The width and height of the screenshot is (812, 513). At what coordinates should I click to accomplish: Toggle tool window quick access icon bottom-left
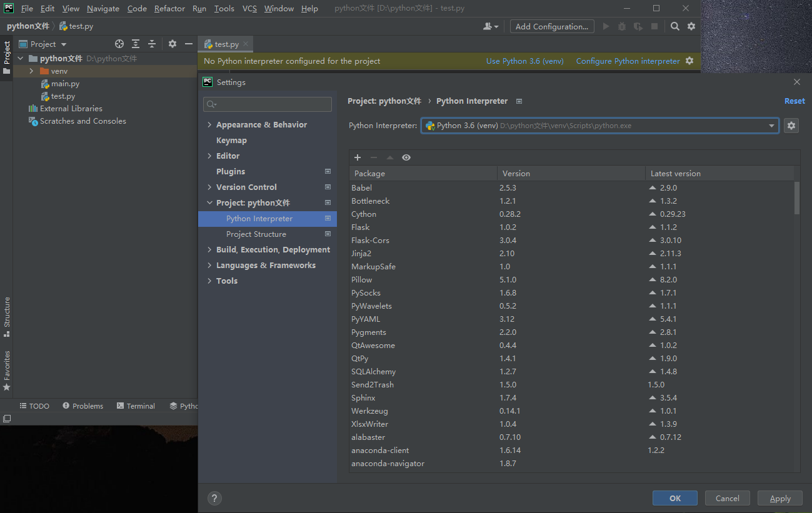[x=7, y=419]
